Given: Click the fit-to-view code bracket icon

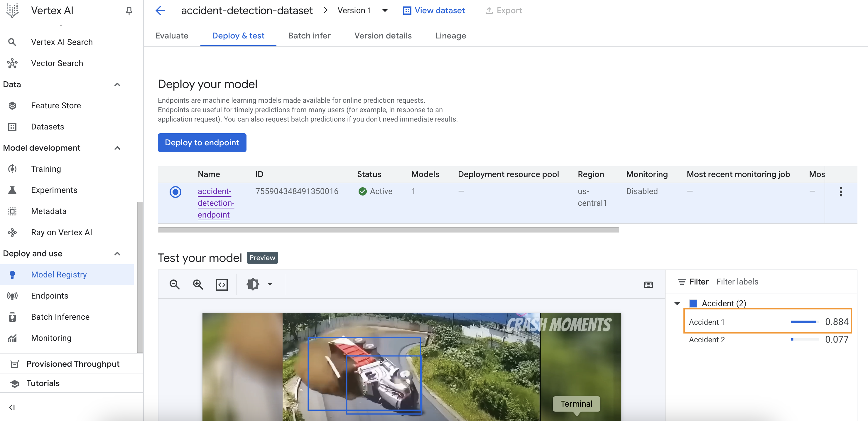Looking at the screenshot, I should [221, 284].
